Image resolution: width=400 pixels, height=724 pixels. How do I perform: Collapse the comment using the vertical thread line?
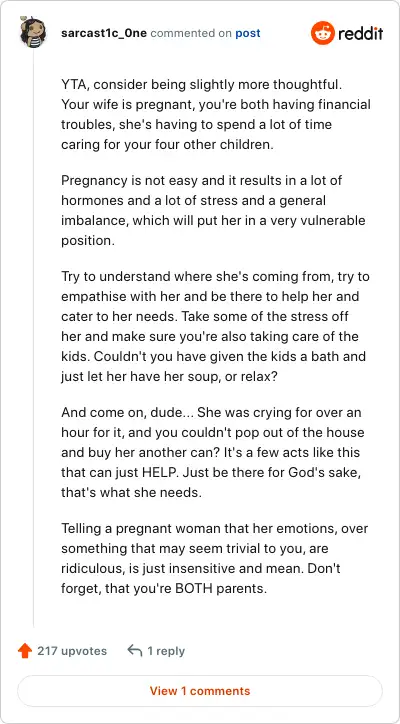[33, 338]
